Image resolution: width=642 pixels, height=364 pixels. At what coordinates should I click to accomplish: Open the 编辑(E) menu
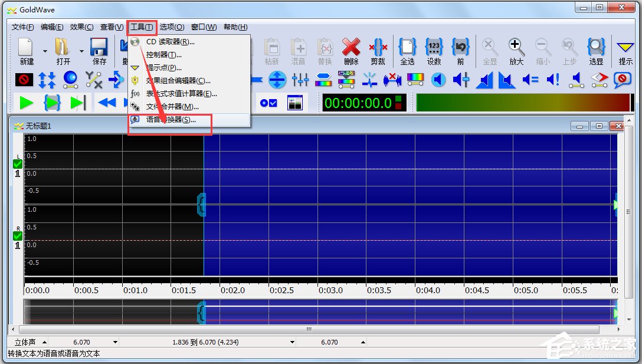(52, 27)
